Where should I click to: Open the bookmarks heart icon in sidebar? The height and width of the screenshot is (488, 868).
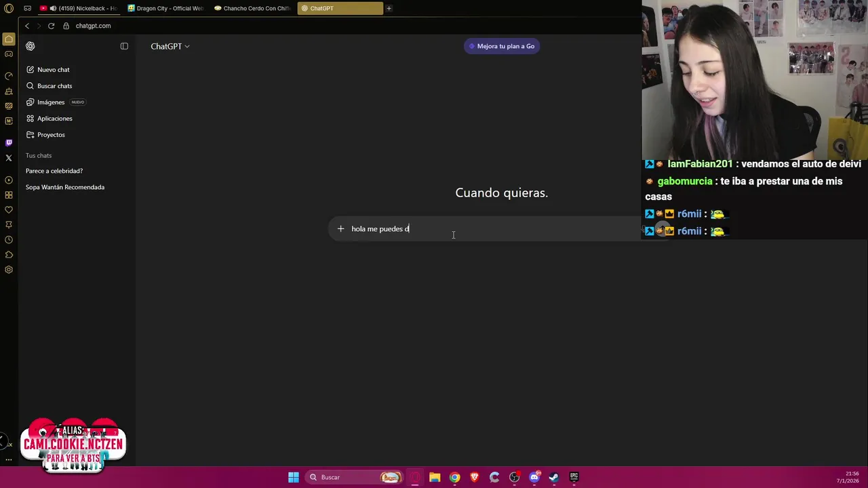[x=9, y=210]
